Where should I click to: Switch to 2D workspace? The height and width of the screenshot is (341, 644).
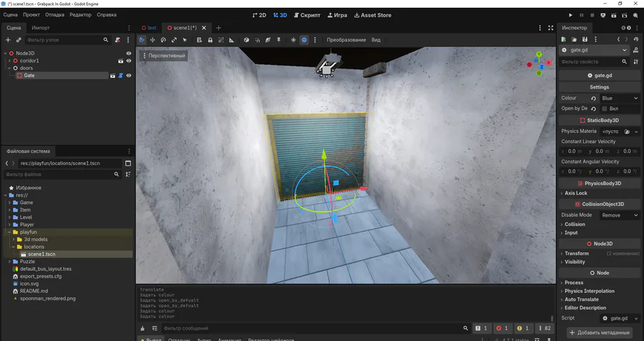tap(259, 15)
